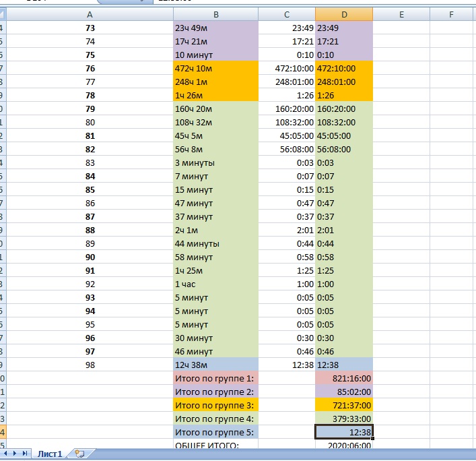Select highlighted column D header

coord(344,14)
